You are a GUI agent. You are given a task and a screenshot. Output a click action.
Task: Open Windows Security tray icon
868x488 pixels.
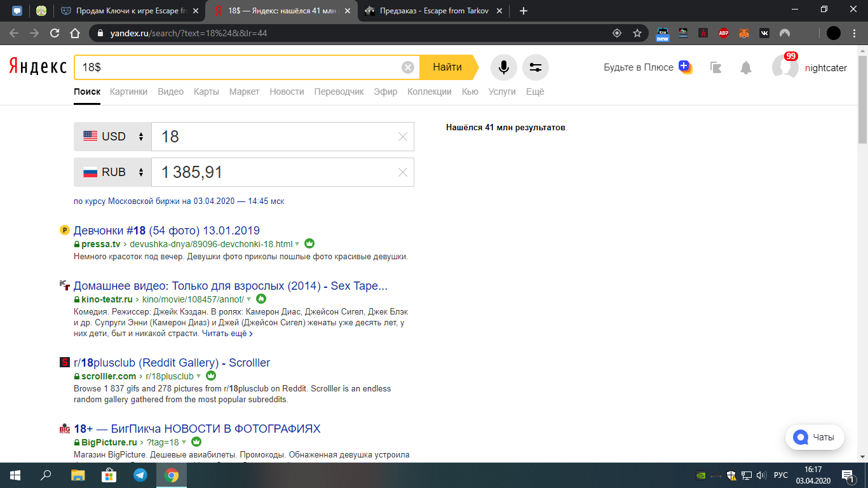tap(731, 475)
